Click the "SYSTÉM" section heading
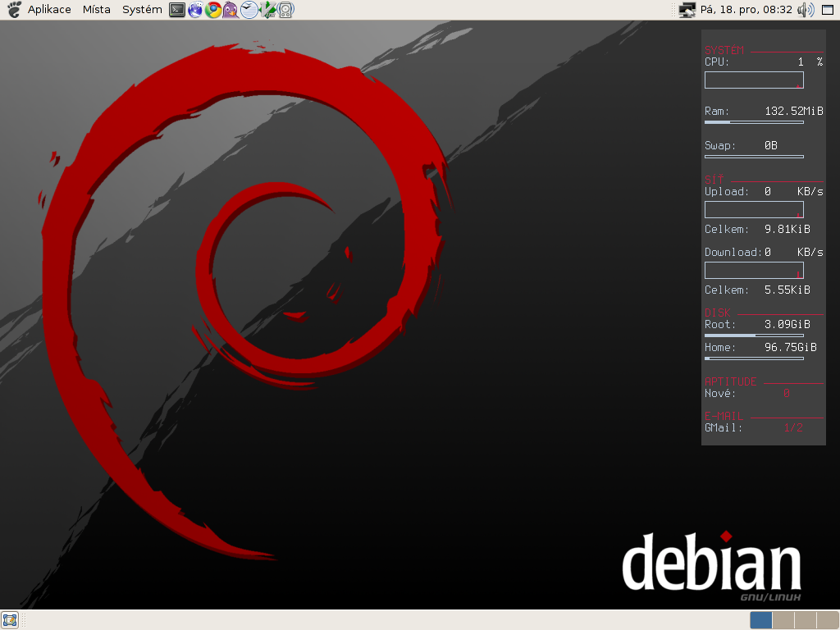The height and width of the screenshot is (630, 840). click(x=724, y=50)
